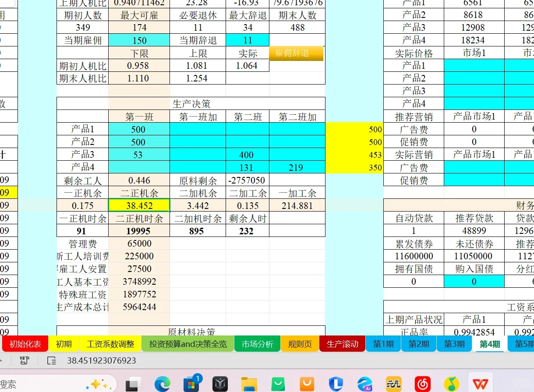Click the VBA macro icon in the status bar
The width and height of the screenshot is (534, 392).
(24, 360)
